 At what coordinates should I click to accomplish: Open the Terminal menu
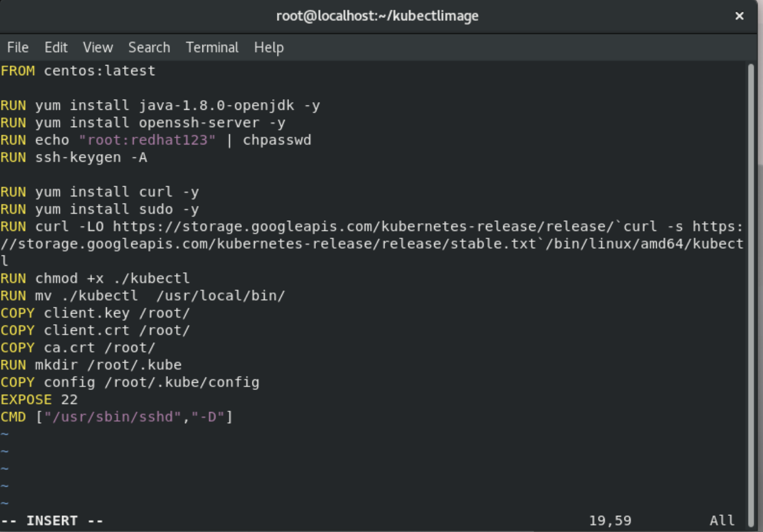pos(212,47)
